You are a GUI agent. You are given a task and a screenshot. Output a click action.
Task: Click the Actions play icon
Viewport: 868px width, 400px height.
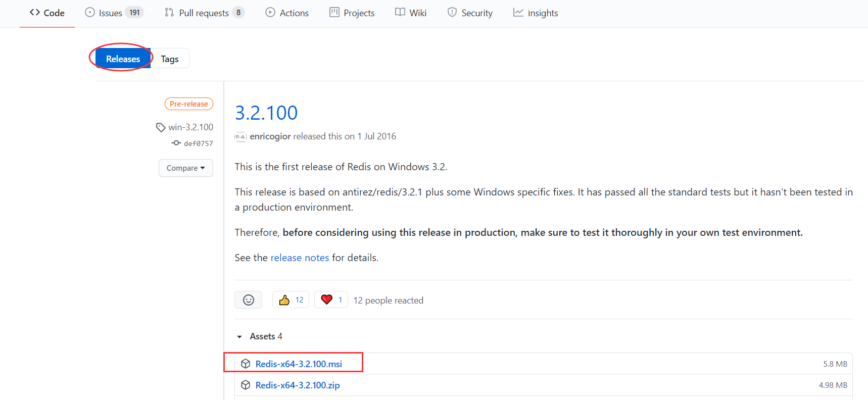click(x=270, y=12)
